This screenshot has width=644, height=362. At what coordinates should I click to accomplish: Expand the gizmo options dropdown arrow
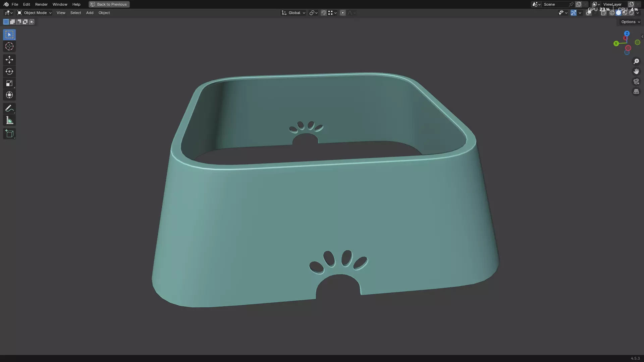pyautogui.click(x=580, y=13)
